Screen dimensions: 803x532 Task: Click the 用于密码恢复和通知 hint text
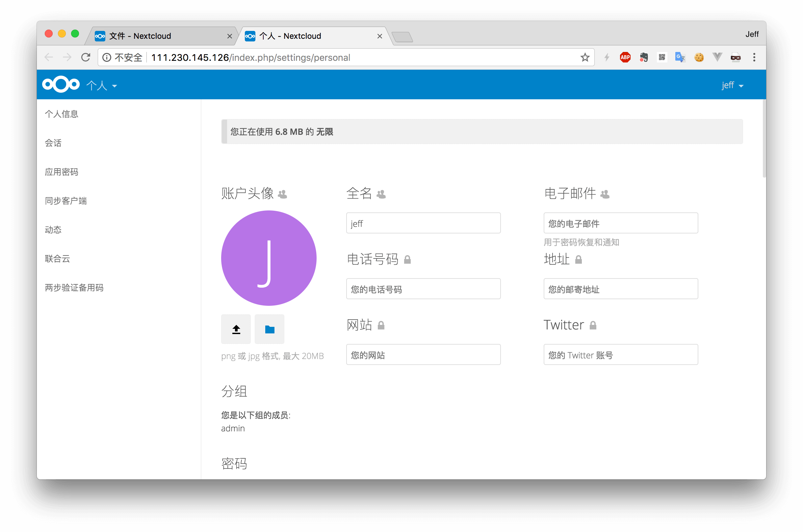(x=581, y=242)
